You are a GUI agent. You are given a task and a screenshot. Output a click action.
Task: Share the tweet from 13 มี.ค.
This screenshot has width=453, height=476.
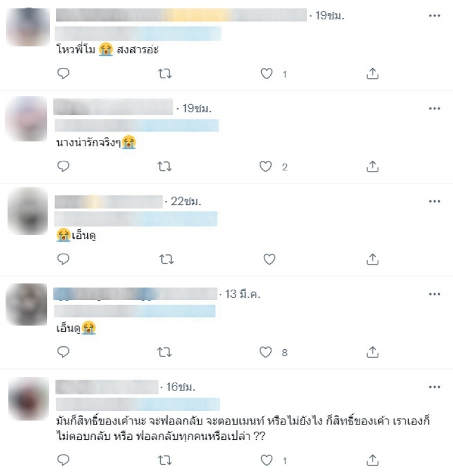tap(373, 352)
